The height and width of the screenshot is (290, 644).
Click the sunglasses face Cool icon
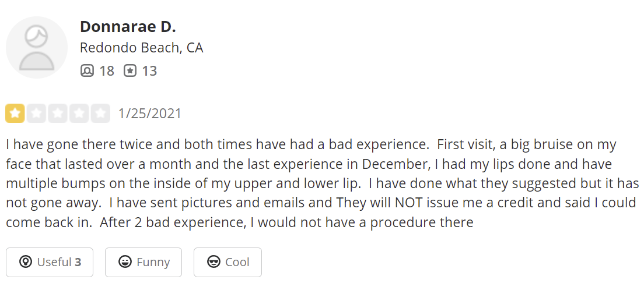(213, 262)
